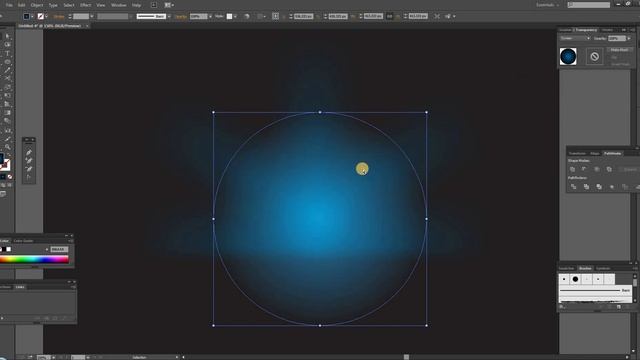Open the Effect menu
Image resolution: width=640 pixels, height=360 pixels.
(x=85, y=5)
